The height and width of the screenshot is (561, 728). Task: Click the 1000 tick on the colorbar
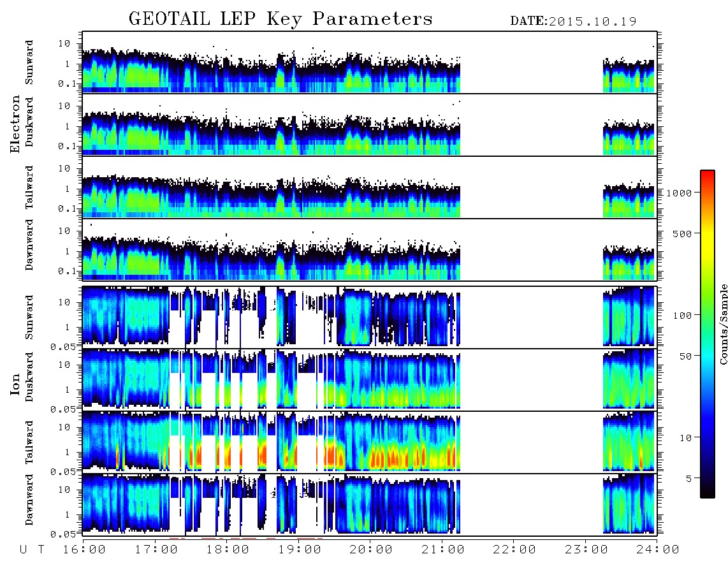680,193
